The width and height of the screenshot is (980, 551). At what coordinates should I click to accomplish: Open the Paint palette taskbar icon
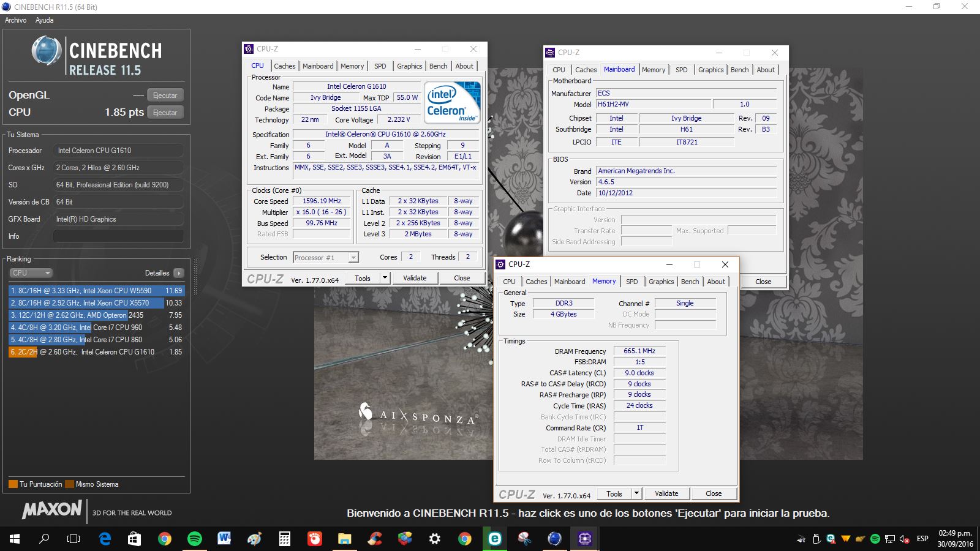tap(254, 539)
